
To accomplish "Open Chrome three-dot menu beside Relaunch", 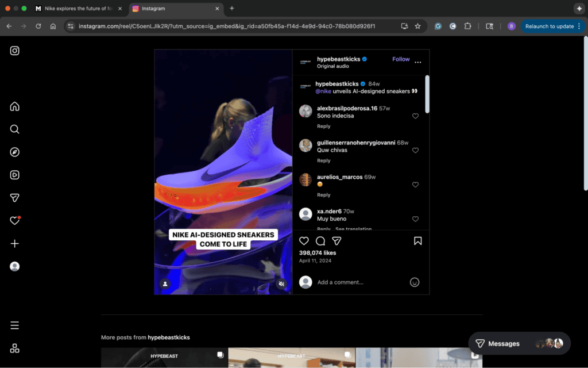I will click(x=579, y=26).
